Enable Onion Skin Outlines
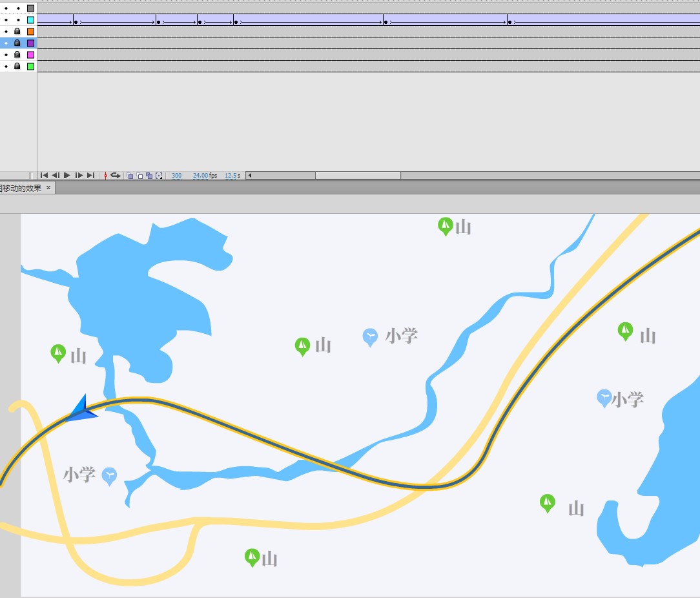700x598 pixels. (139, 176)
